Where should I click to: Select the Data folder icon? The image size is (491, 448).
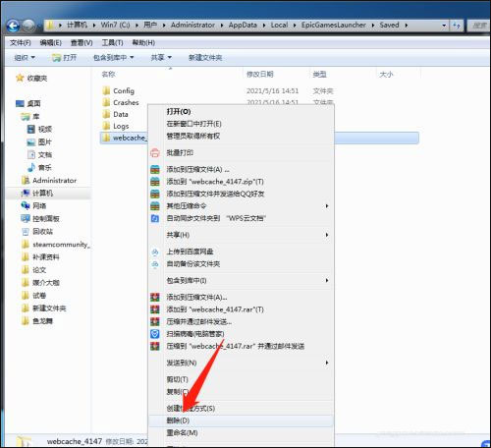pyautogui.click(x=106, y=114)
